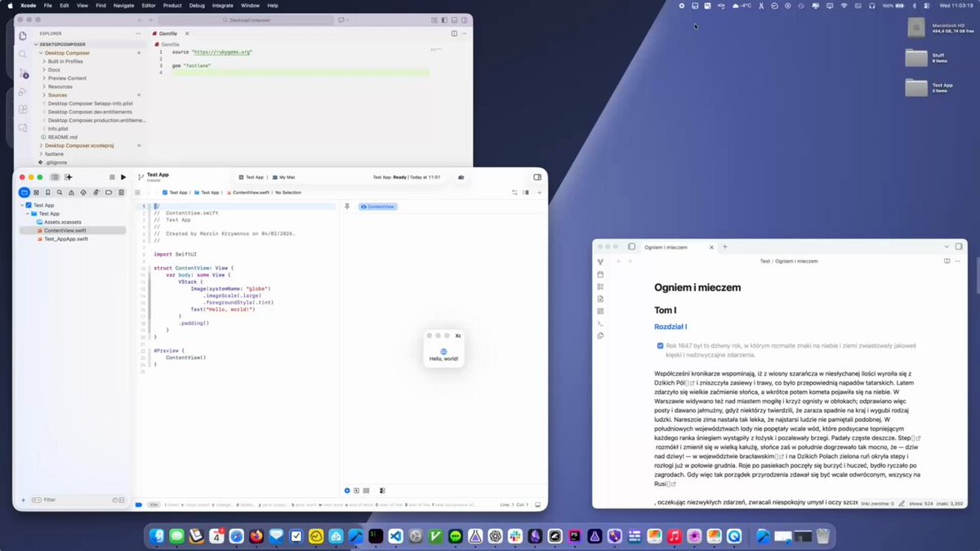980x551 pixels.
Task: Expand the Docs folder in VS Code explorer
Action: [x=54, y=70]
